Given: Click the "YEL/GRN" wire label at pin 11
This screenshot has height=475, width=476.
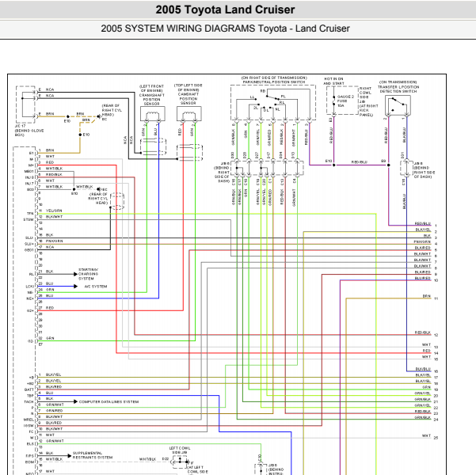Looking at the screenshot, I should [54, 211].
